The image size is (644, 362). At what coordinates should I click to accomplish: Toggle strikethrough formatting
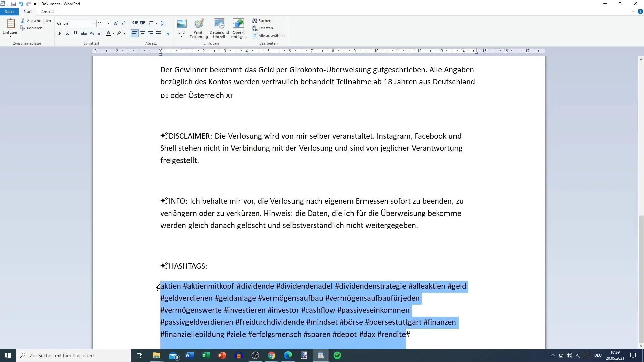coord(84,33)
